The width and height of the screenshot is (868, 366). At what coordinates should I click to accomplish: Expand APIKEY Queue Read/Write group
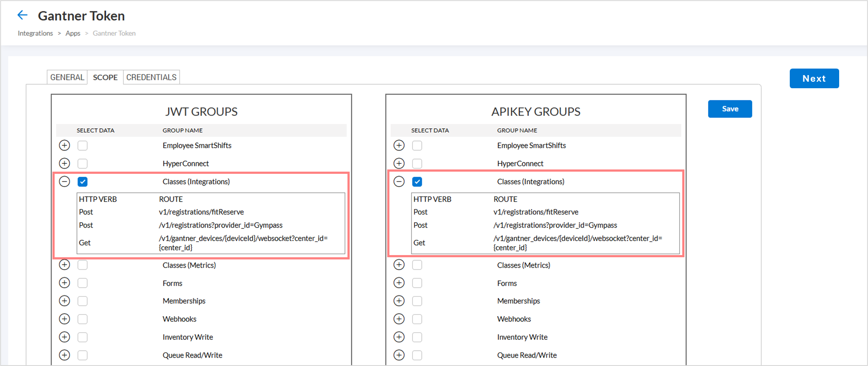click(x=399, y=355)
